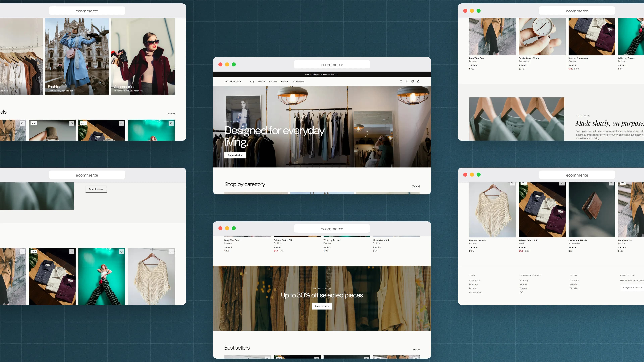Open the Furniture nav item
Viewport: 644px width, 362px height.
pyautogui.click(x=273, y=81)
